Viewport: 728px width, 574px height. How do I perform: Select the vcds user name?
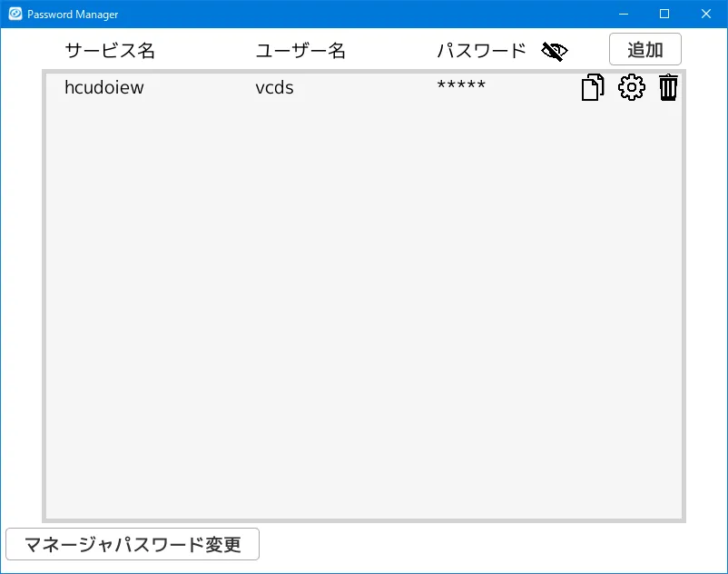tap(274, 87)
